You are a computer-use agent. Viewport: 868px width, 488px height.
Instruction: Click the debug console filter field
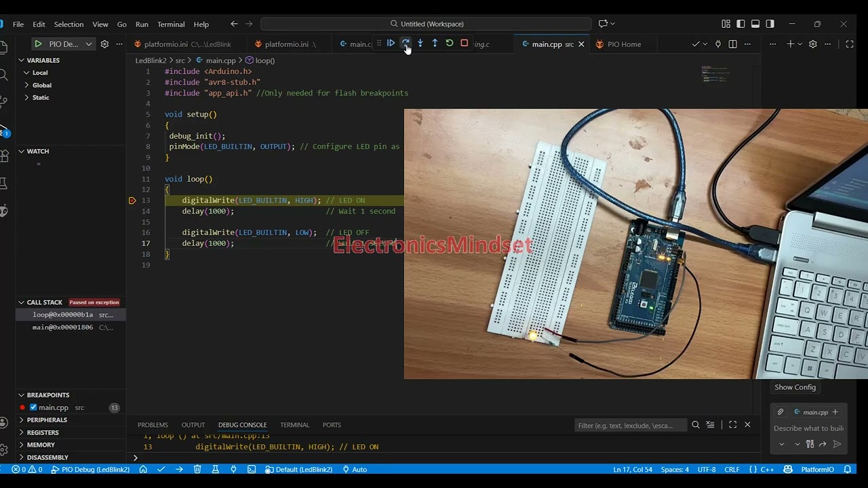tap(629, 425)
